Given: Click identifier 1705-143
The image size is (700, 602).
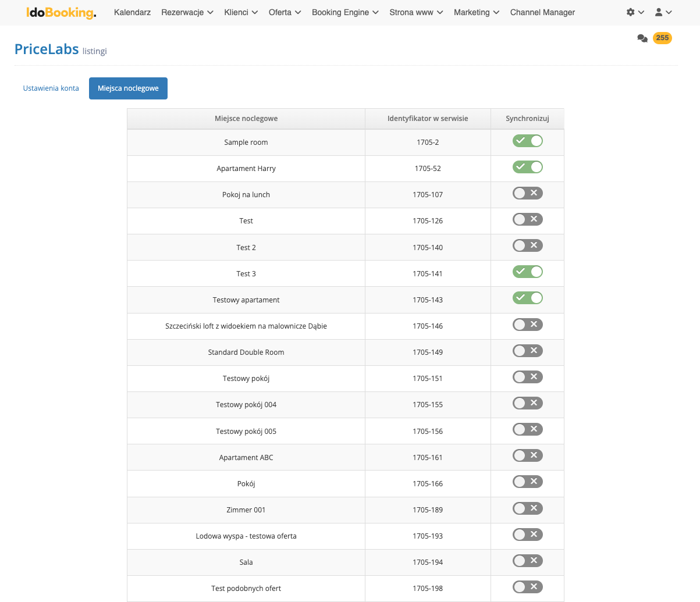Looking at the screenshot, I should coord(428,300).
